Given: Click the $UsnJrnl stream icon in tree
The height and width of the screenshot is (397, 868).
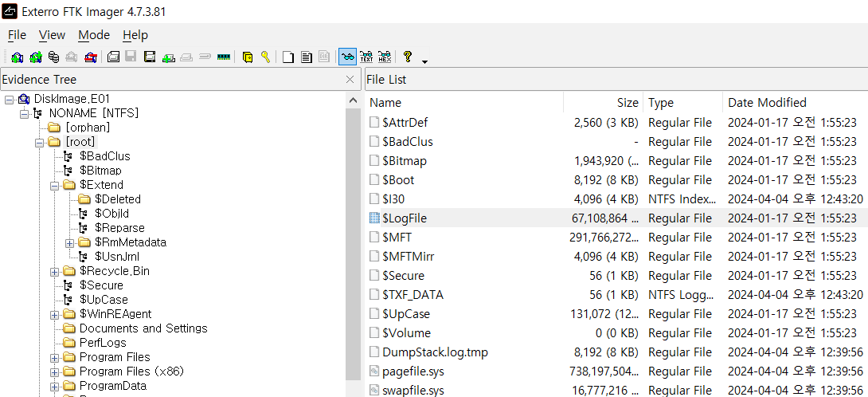Looking at the screenshot, I should click(83, 257).
